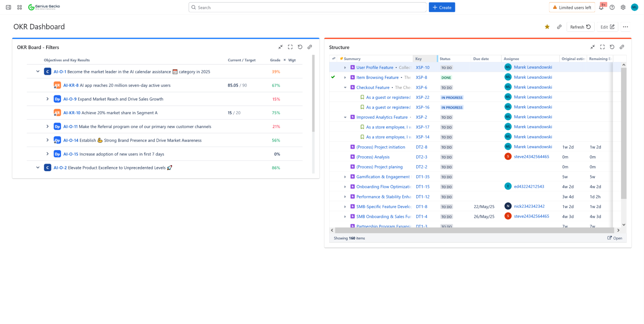Collapse the AI-O-1 objective
Image resolution: width=644 pixels, height=324 pixels.
(38, 72)
